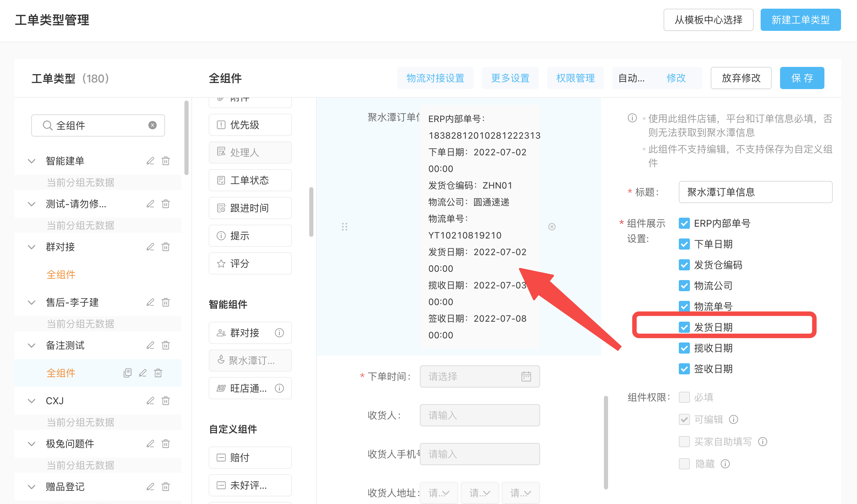The height and width of the screenshot is (504, 857).
Task: Edit the 赠品登记 group
Action: pos(150,487)
